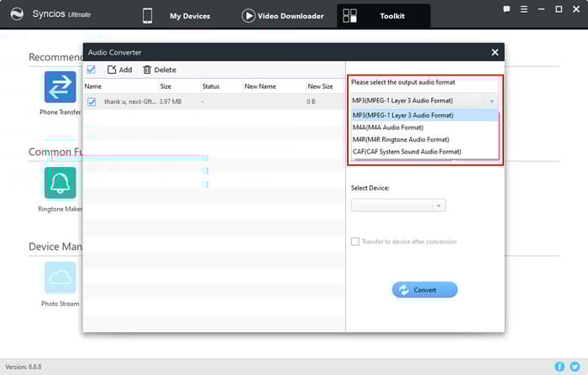Enable Transfer to device after conversion
The height and width of the screenshot is (375, 588).
pos(354,242)
